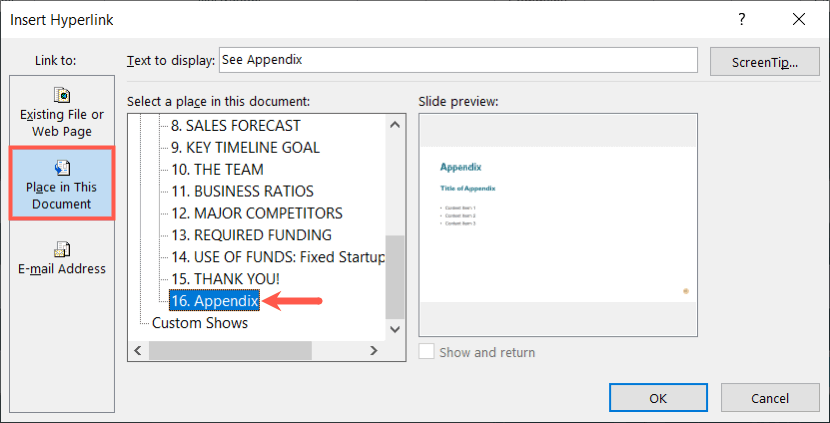The height and width of the screenshot is (423, 830).
Task: Click the Existing File or Web Page icon
Action: tap(61, 97)
